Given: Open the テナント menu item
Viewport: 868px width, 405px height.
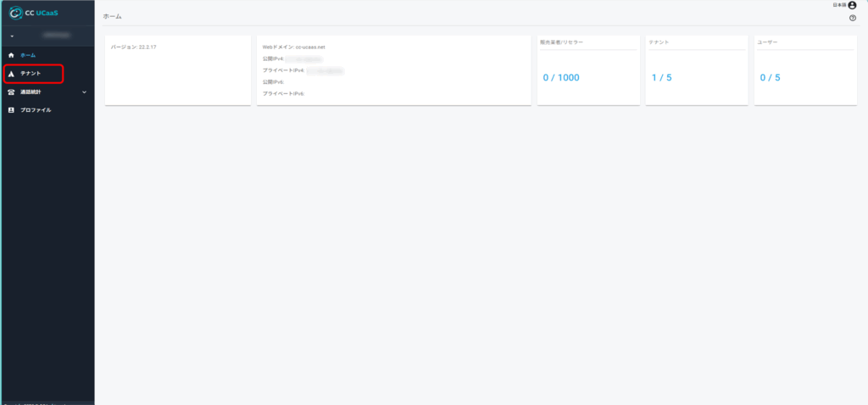Looking at the screenshot, I should point(31,74).
